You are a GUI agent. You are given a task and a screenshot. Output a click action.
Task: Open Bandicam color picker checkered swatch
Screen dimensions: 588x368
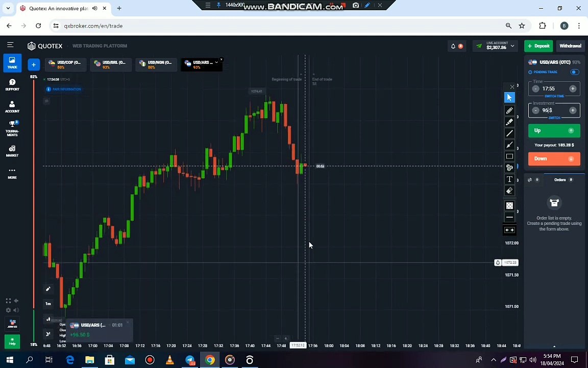click(x=509, y=205)
